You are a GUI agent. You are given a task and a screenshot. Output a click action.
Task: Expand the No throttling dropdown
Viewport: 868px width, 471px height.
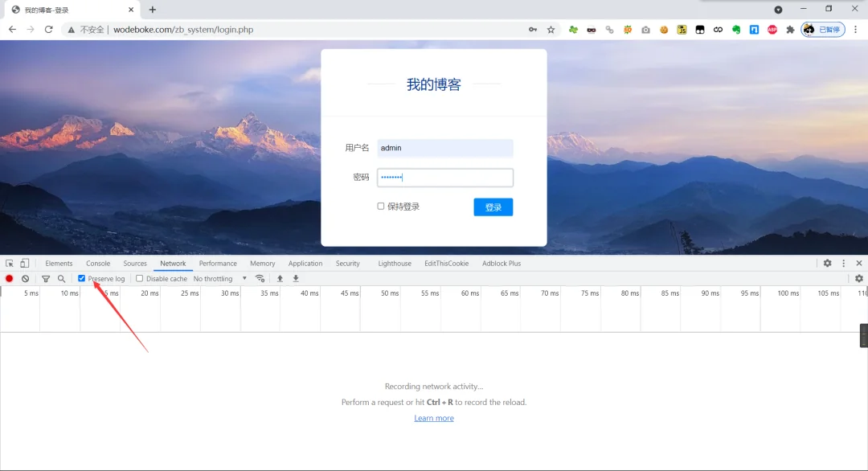(219, 278)
